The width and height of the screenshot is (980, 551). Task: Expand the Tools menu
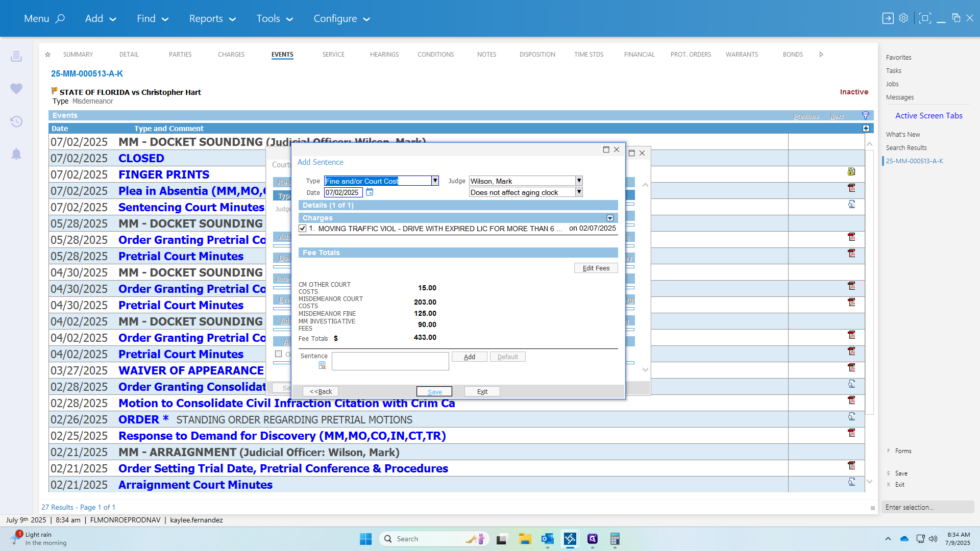(x=275, y=19)
